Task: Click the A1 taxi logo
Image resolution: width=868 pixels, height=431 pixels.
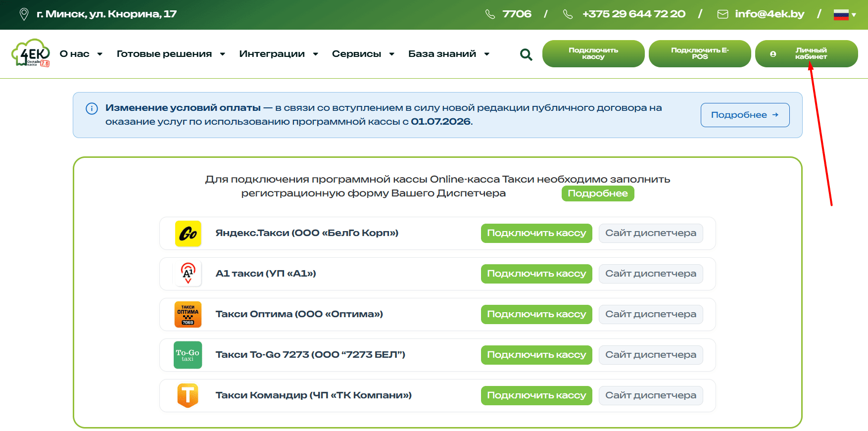Action: coord(188,274)
